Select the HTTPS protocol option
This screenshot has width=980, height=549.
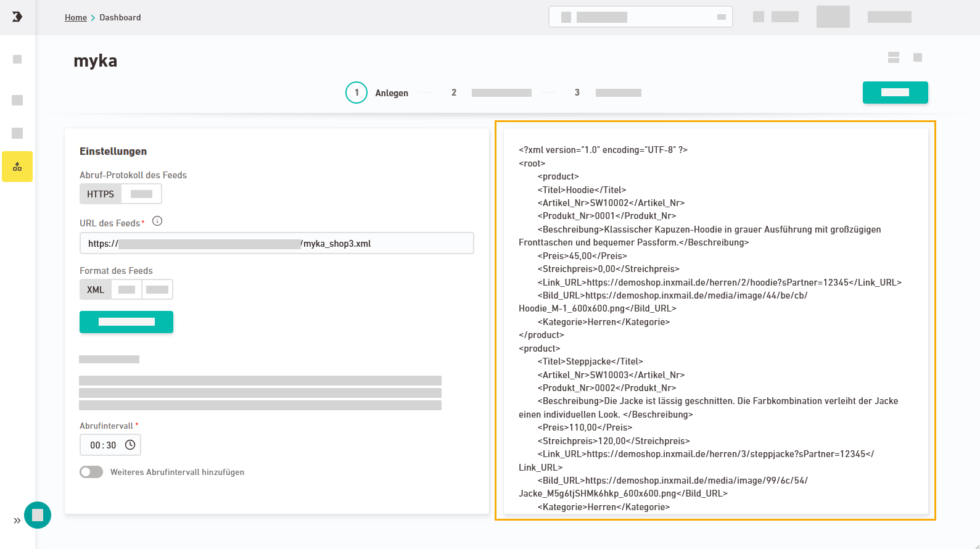click(x=101, y=194)
